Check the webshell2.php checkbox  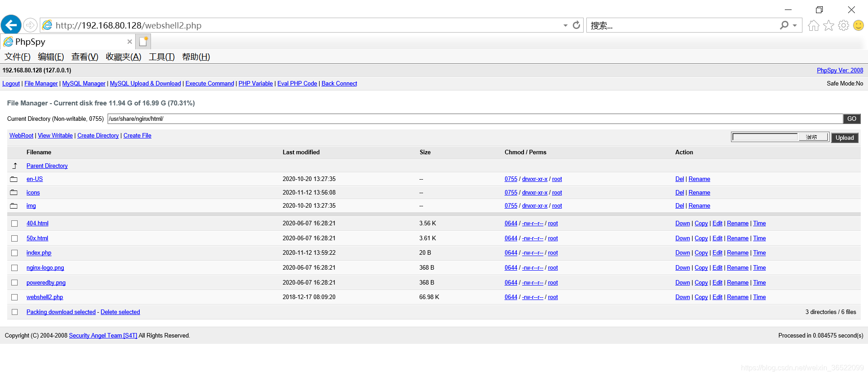(14, 297)
